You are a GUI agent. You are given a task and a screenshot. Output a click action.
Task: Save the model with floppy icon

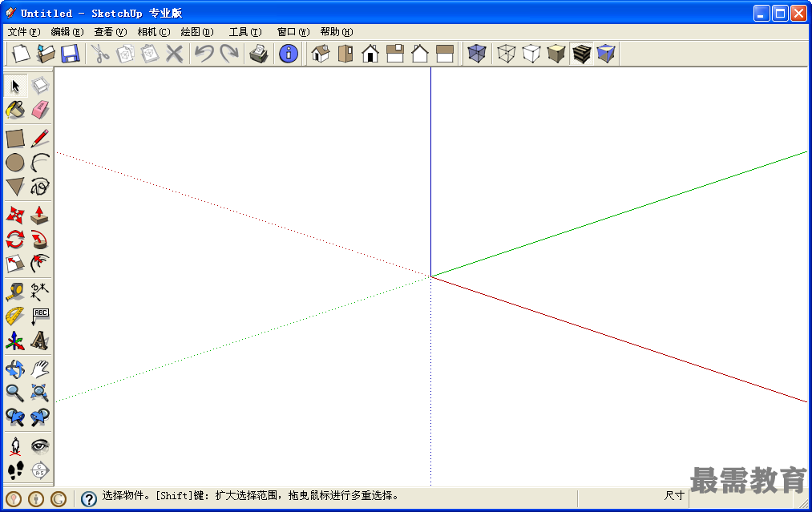point(70,54)
